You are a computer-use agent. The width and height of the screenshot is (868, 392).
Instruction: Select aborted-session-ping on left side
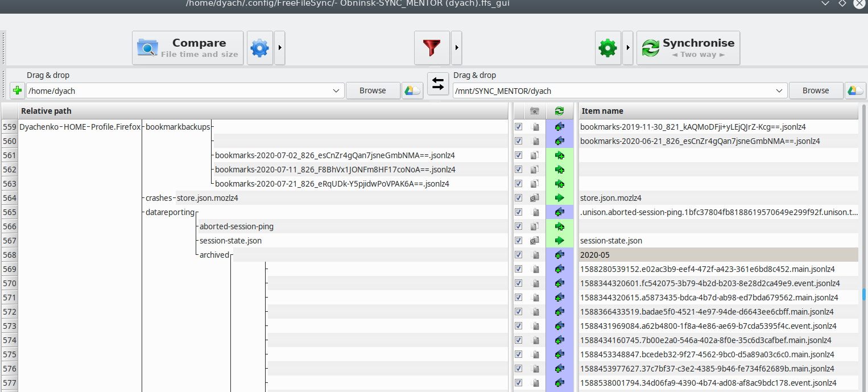(x=236, y=226)
